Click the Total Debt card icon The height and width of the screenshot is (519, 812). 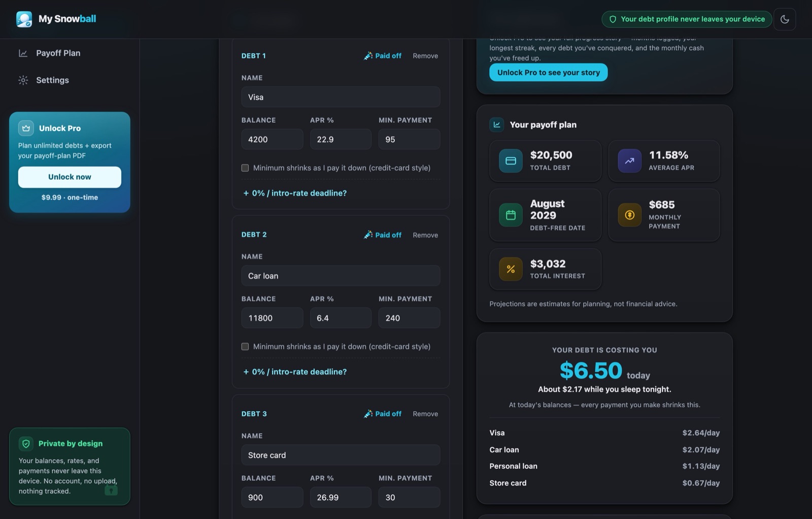point(511,160)
